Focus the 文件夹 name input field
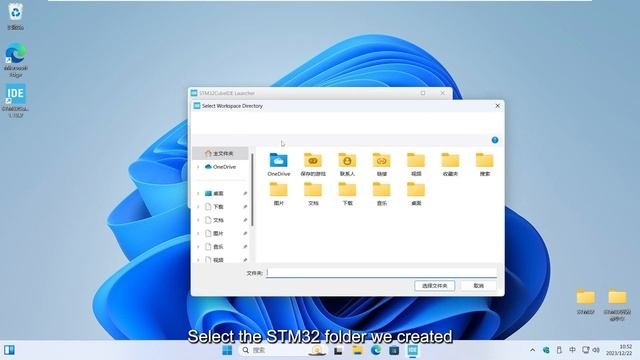640x360 pixels. coord(382,273)
